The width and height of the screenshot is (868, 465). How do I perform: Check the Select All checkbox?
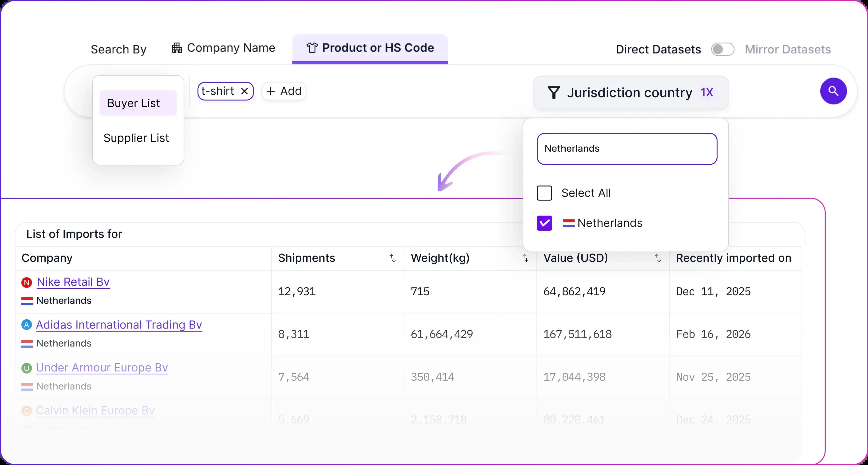click(544, 193)
